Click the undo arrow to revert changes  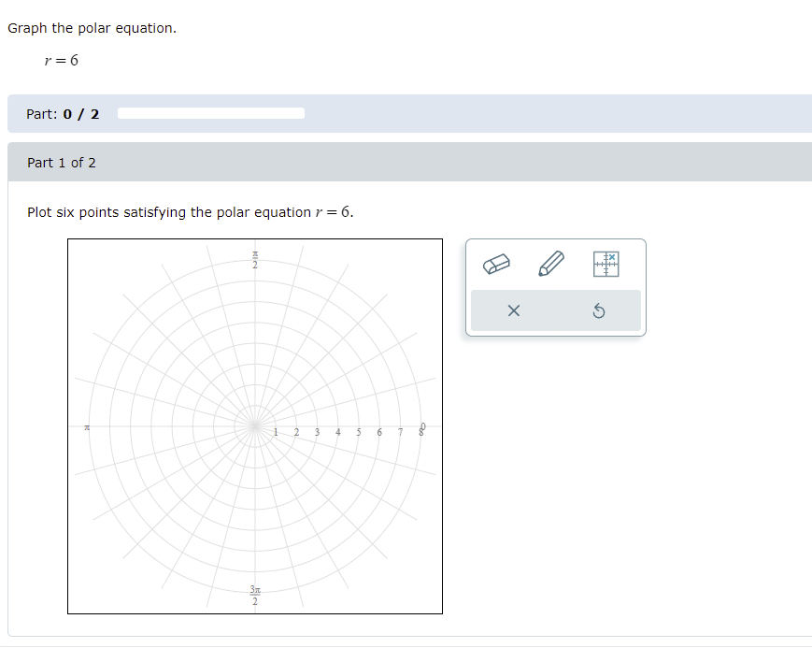[600, 310]
